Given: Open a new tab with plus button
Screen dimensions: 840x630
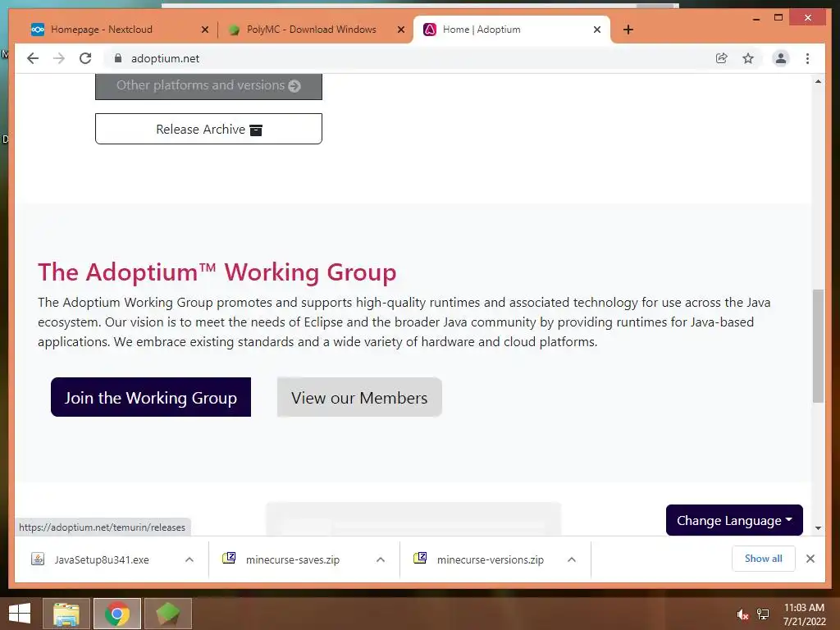Looking at the screenshot, I should coord(628,30).
